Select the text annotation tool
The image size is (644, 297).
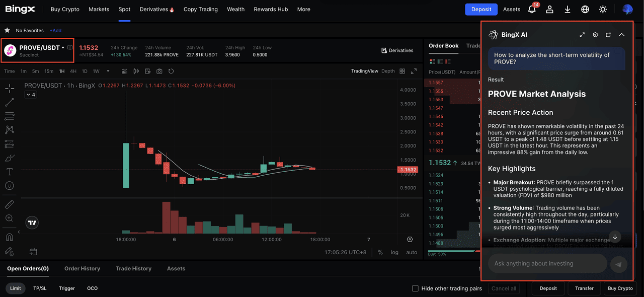point(9,172)
